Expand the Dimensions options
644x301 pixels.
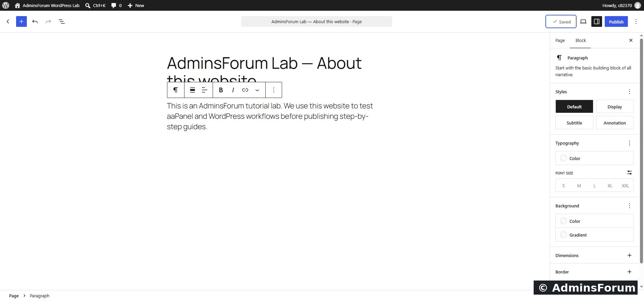click(x=629, y=255)
